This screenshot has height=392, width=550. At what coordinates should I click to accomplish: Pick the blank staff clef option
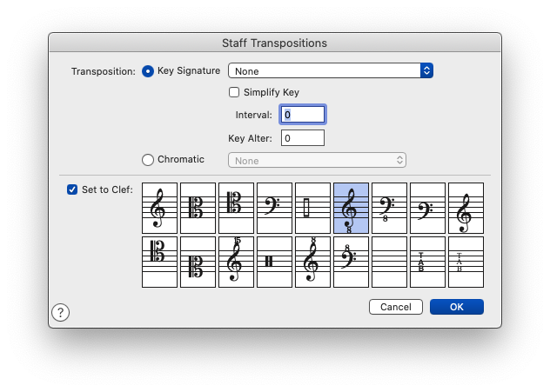coord(389,262)
